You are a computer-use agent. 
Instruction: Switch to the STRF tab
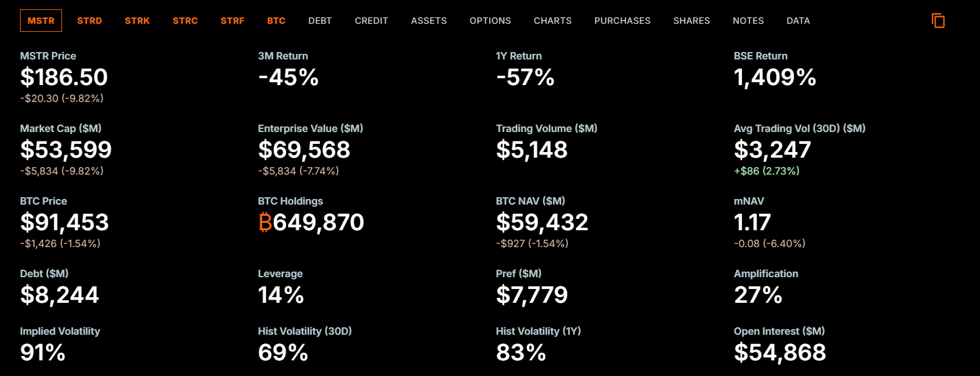[x=232, y=21]
